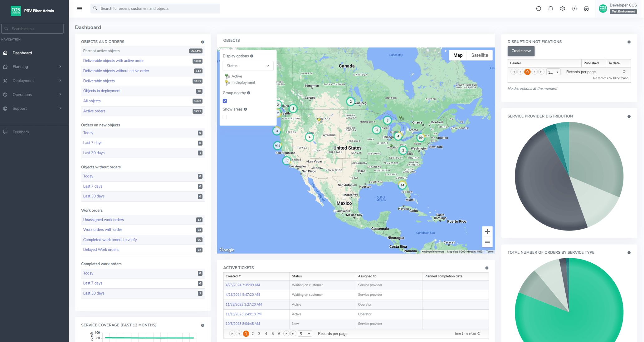This screenshot has height=342, width=644.
Task: Refresh the Disruption Notifications table
Action: (624, 72)
